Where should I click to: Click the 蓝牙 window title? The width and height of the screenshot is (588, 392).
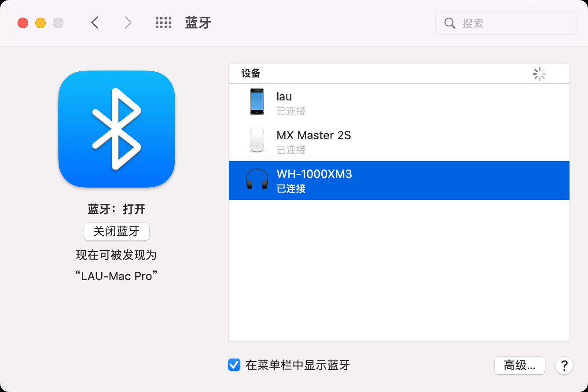(x=198, y=23)
